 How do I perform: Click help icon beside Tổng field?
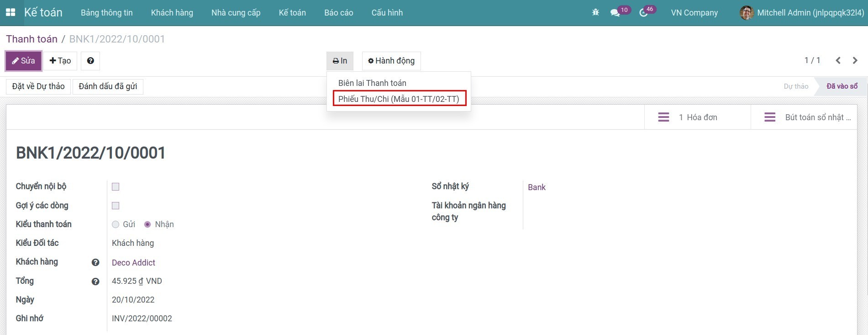click(95, 282)
